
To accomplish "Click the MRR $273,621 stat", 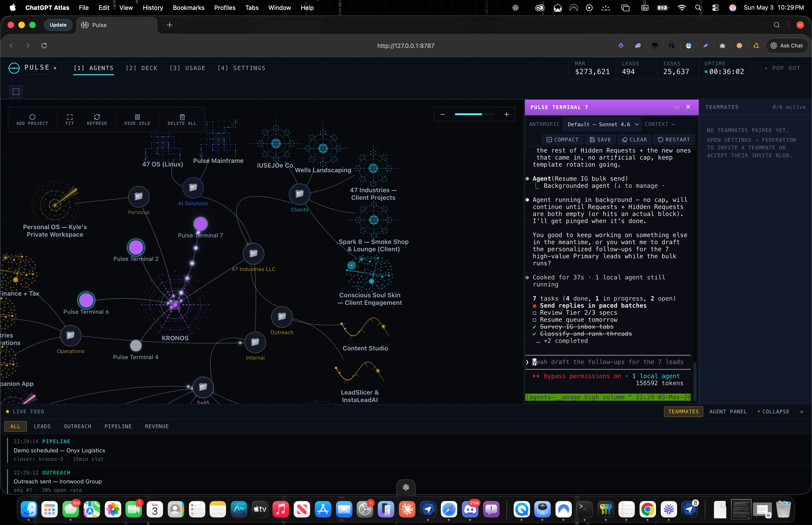I will click(592, 68).
